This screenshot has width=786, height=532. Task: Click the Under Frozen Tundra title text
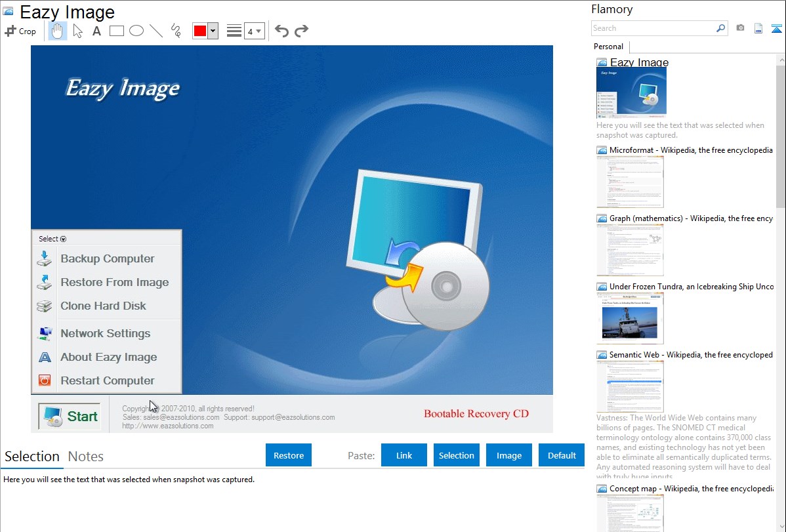coord(692,287)
